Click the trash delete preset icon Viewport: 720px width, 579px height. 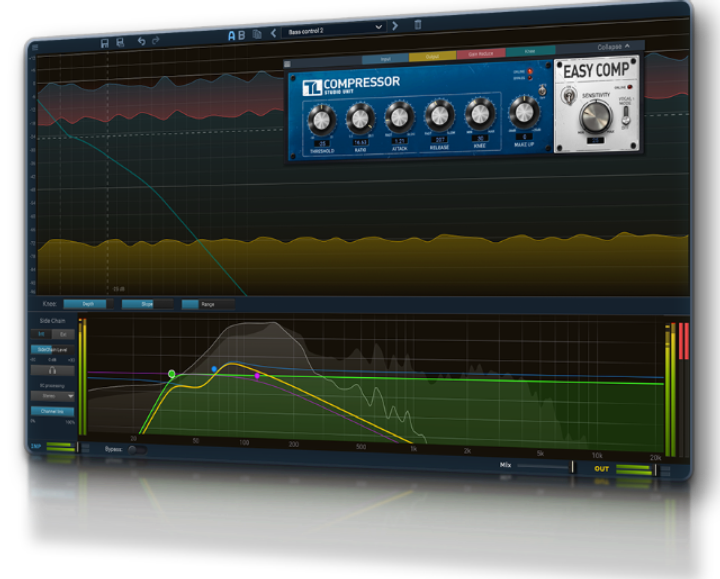coord(417,24)
